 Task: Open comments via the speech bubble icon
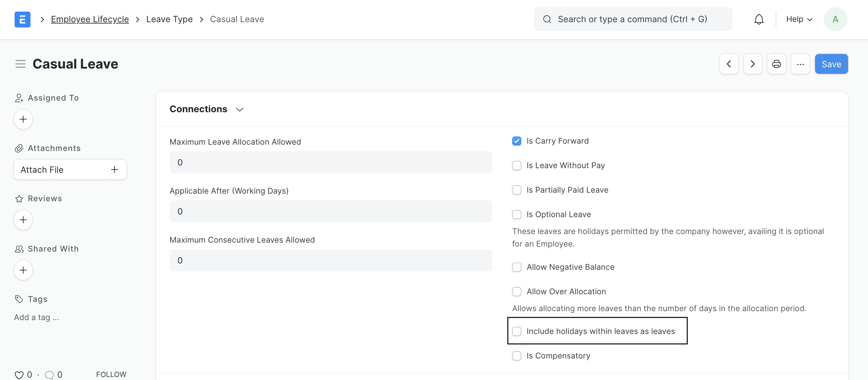point(49,374)
